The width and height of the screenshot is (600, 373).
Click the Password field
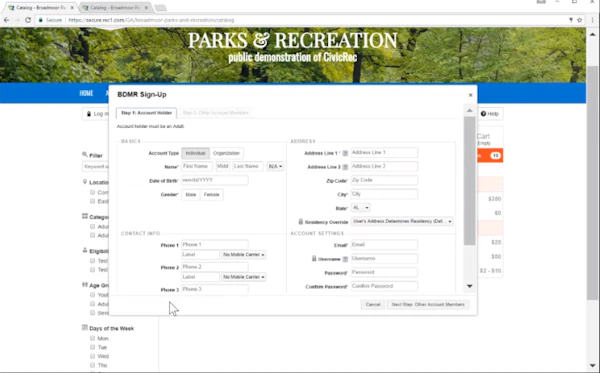384,272
